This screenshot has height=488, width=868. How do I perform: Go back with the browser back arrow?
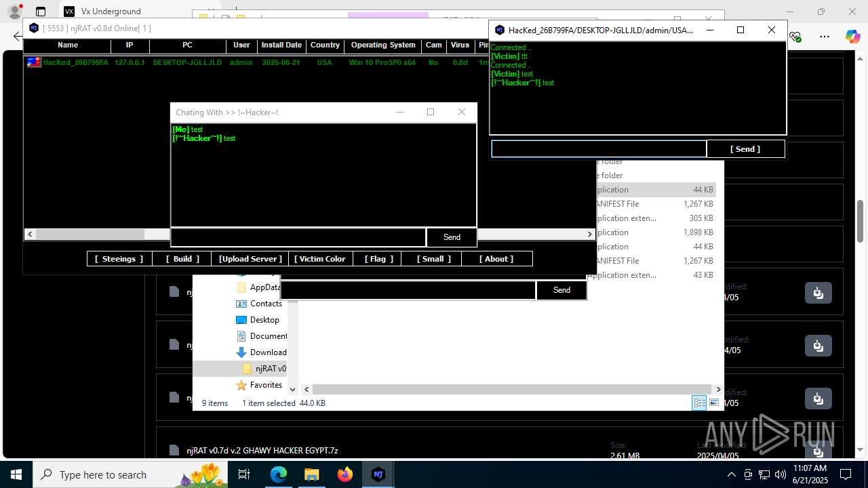click(x=17, y=36)
